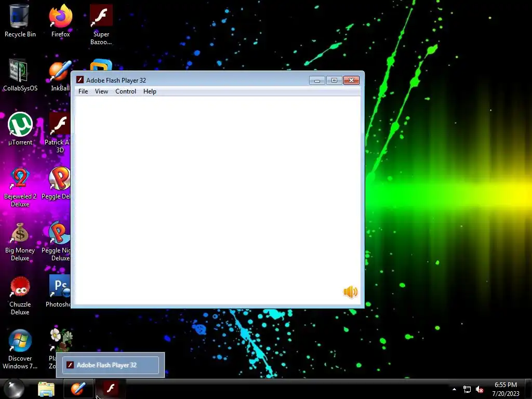
Task: Select the Patrick 3D Flash file icon
Action: point(58,132)
